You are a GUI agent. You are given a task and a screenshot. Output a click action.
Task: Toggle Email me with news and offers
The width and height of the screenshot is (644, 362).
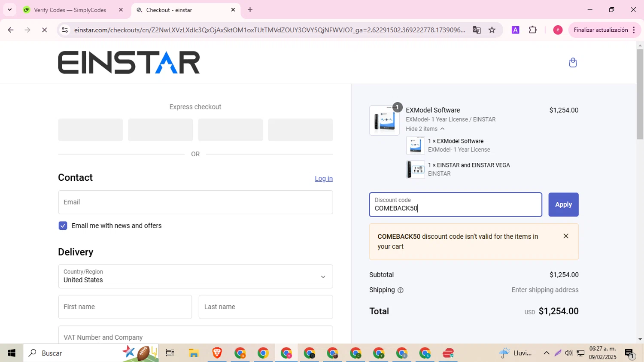click(63, 226)
